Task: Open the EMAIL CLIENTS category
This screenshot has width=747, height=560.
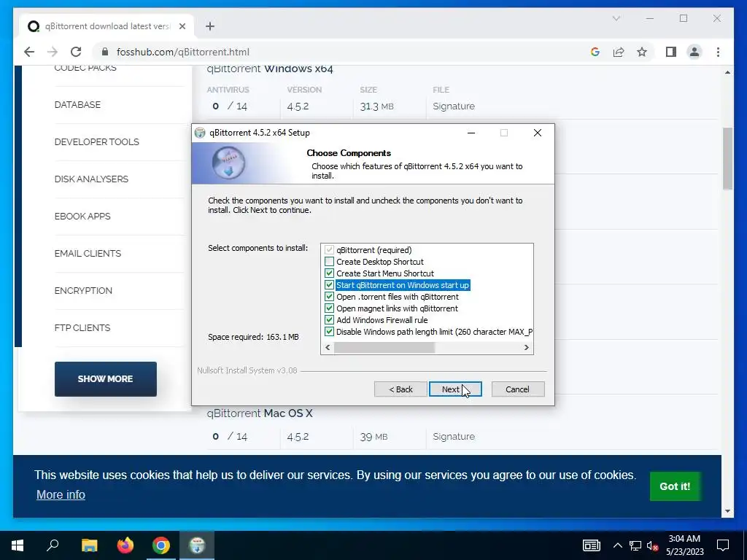Action: click(x=88, y=253)
